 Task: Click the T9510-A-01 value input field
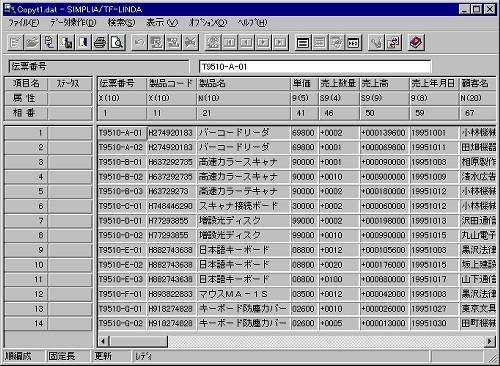315,67
